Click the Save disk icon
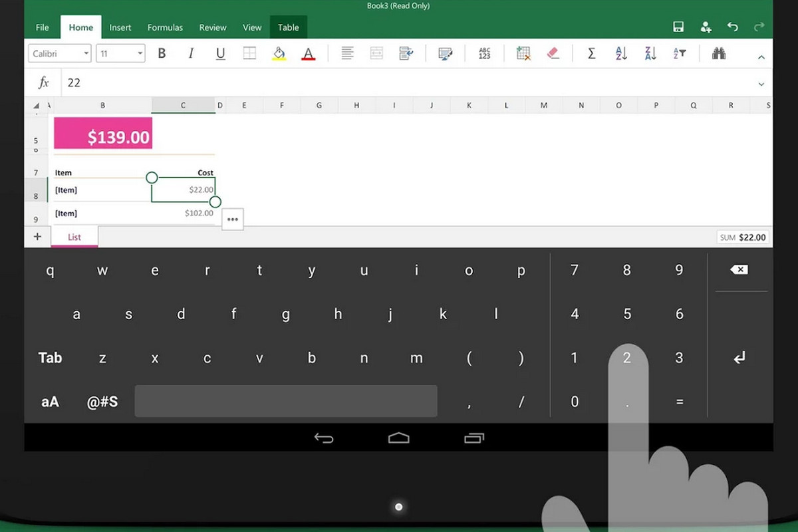The image size is (798, 532). click(x=678, y=27)
